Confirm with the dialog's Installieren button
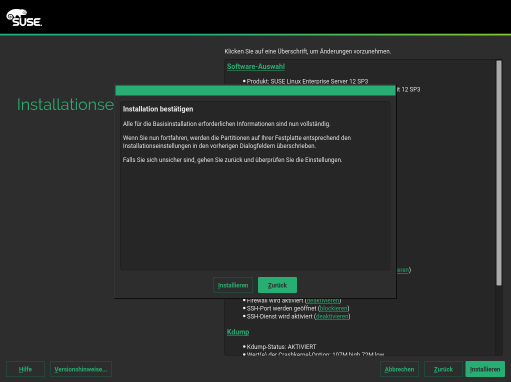The width and height of the screenshot is (511, 382). coord(233,285)
